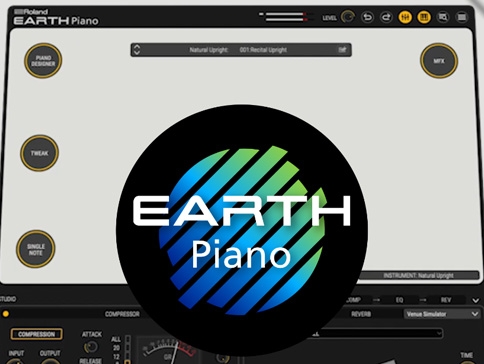This screenshot has width=484, height=364.
Task: Toggle the yellow compressor power light
Action: 6,314
